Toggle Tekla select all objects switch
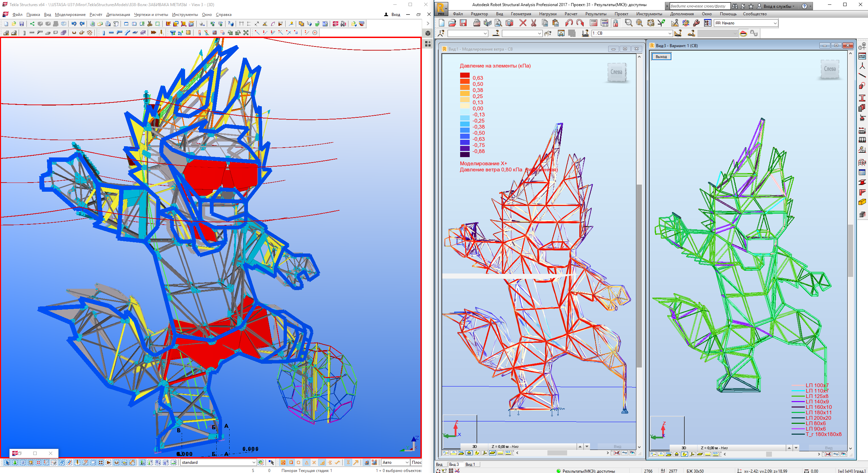Image resolution: width=868 pixels, height=473 pixels. pos(7,462)
